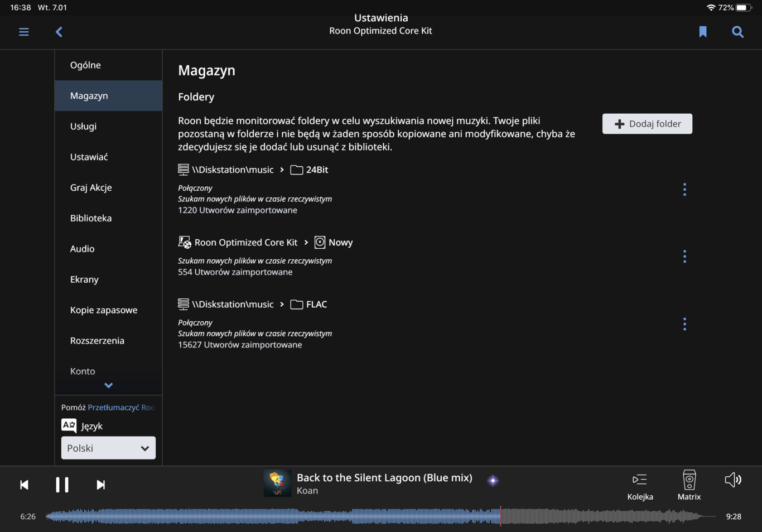The image size is (762, 532).
Task: Open the Audio settings section
Action: tap(108, 249)
